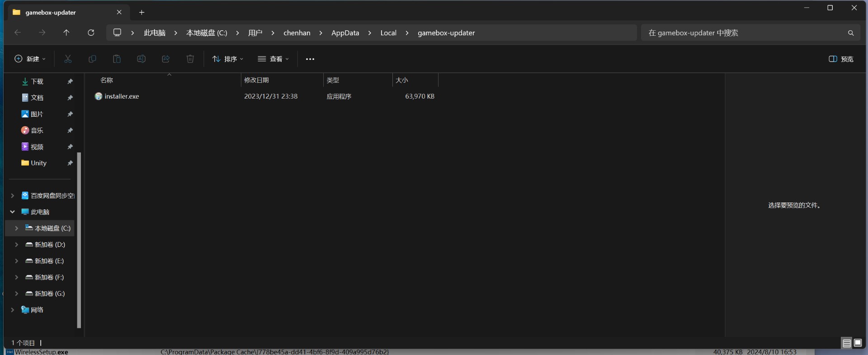868x355 pixels.
Task: Sort by 名称 column header
Action: click(163, 80)
